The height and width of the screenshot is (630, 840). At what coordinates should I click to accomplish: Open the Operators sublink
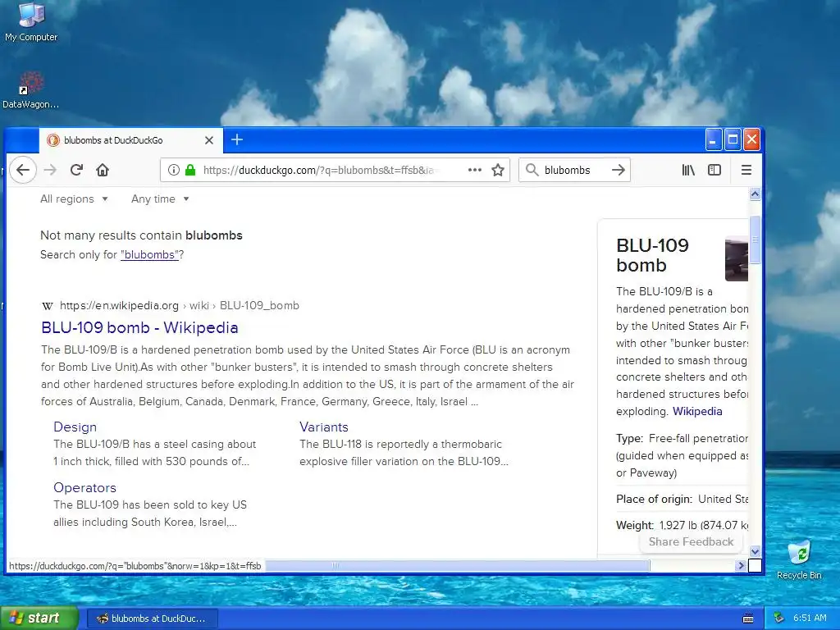[84, 487]
